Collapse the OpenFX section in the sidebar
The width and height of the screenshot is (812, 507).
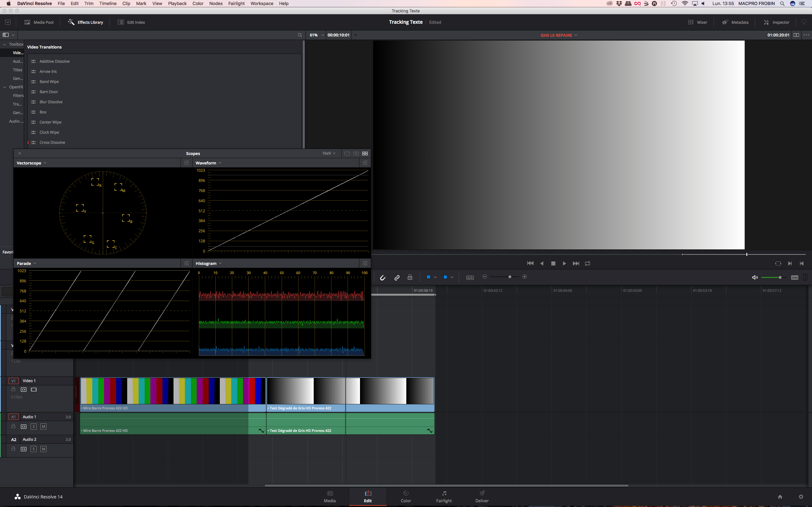[4, 87]
